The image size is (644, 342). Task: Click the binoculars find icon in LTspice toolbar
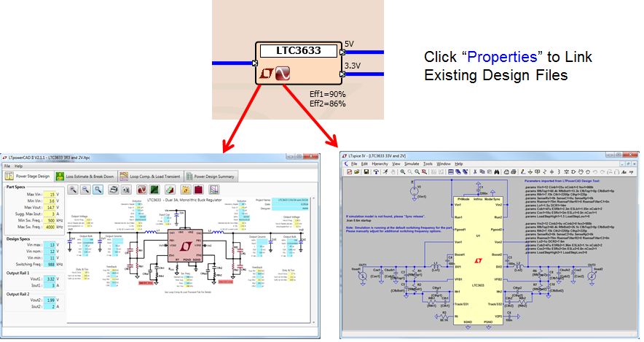pyautogui.click(x=497, y=171)
